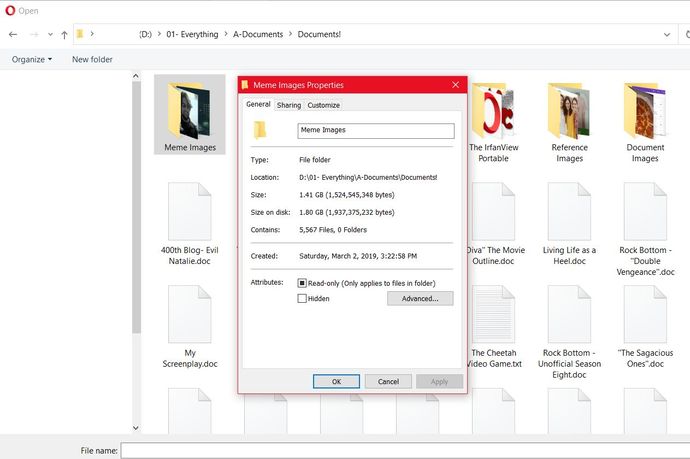Viewport: 690px width, 459px height.
Task: Select The Cheetah Video Game.txt file
Action: coord(494,327)
